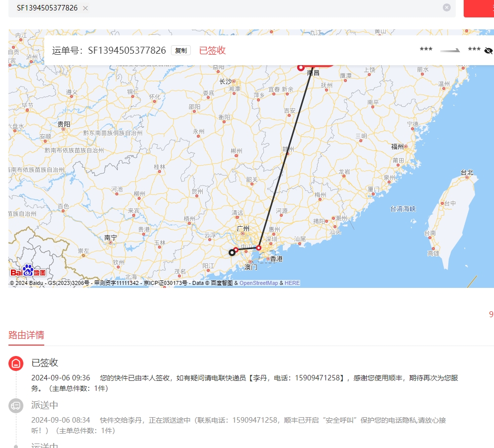Image resolution: width=494 pixels, height=448 pixels.
Task: Click the 韶关 label on the map
Action: point(252,179)
